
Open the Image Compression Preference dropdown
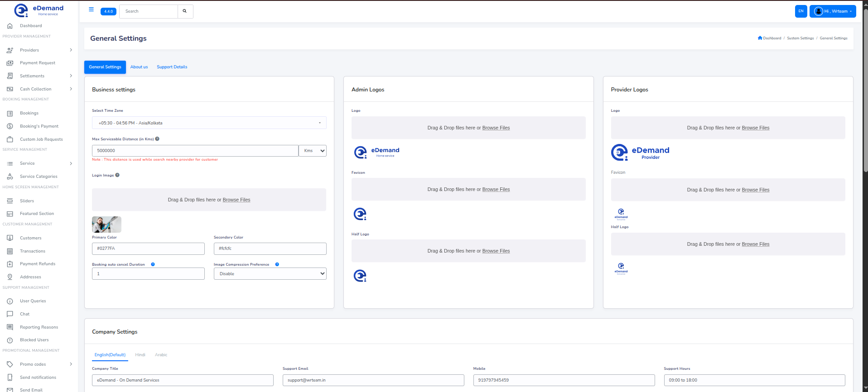click(x=270, y=274)
